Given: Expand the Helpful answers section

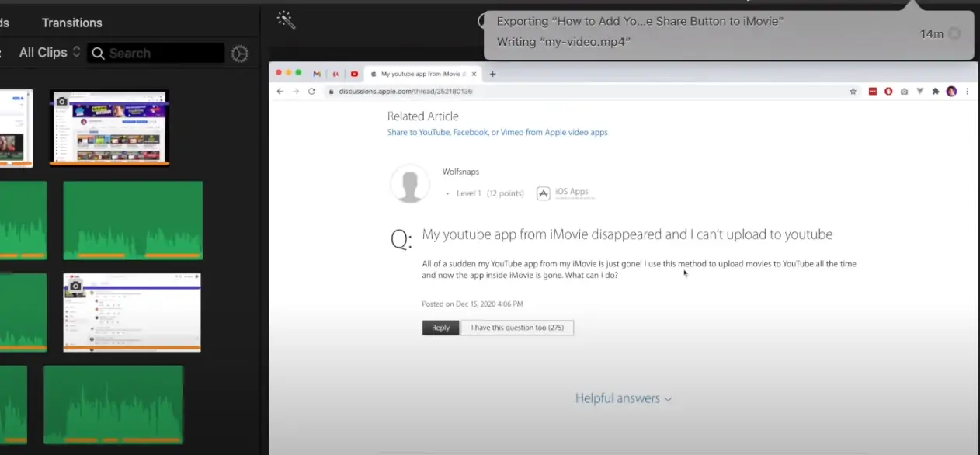Looking at the screenshot, I should click(x=623, y=398).
